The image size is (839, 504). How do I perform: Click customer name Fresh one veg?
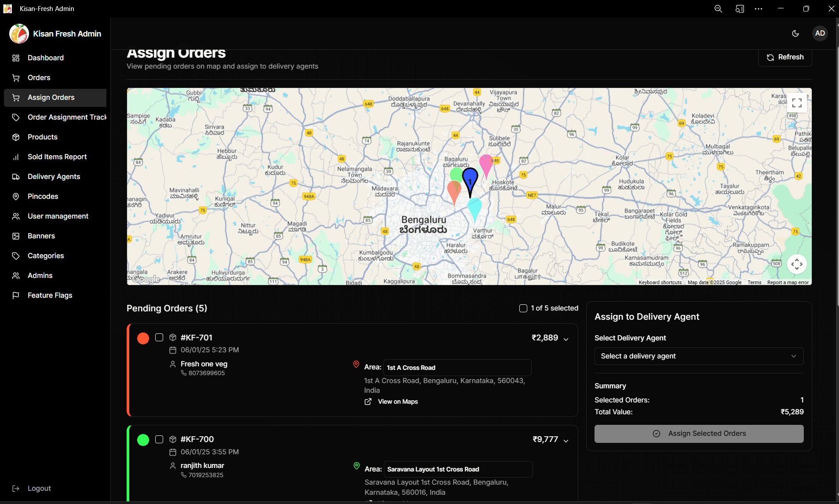coord(204,364)
